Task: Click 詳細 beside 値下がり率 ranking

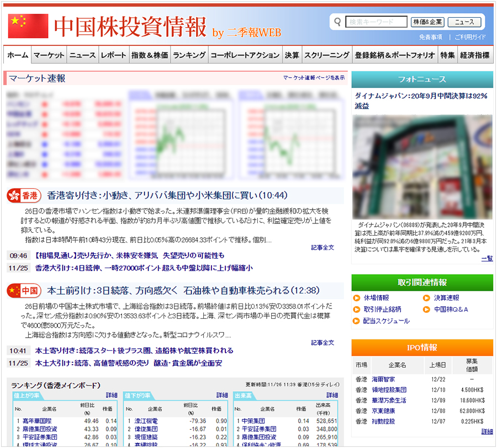Action: pos(222,395)
